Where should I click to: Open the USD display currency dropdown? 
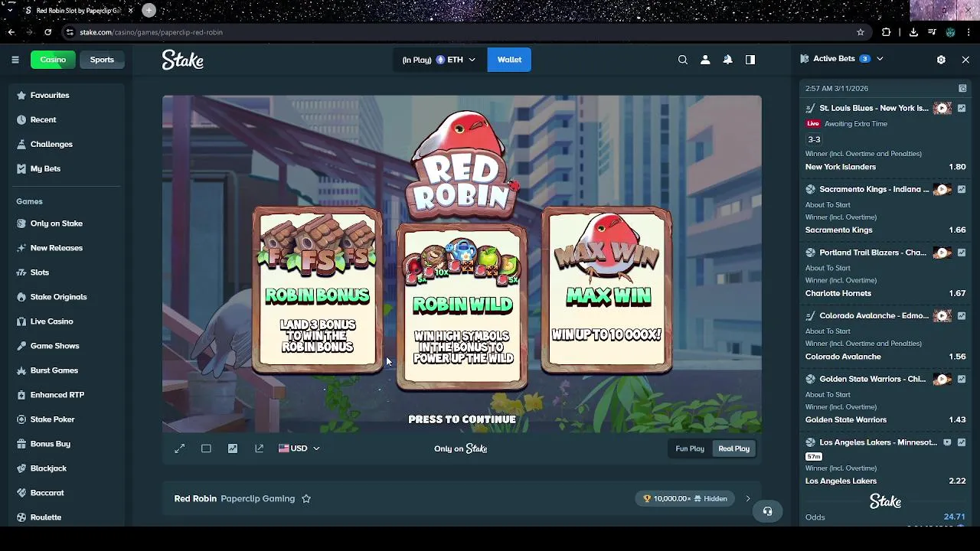click(299, 448)
